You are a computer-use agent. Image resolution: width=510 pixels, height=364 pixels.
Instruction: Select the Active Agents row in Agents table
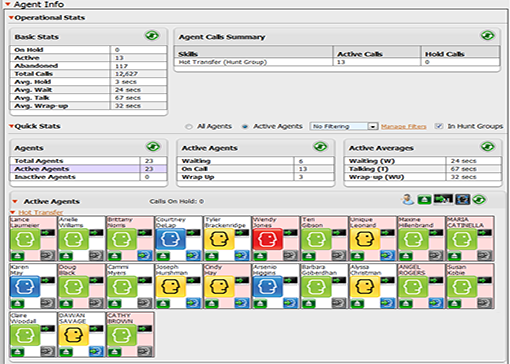point(88,169)
